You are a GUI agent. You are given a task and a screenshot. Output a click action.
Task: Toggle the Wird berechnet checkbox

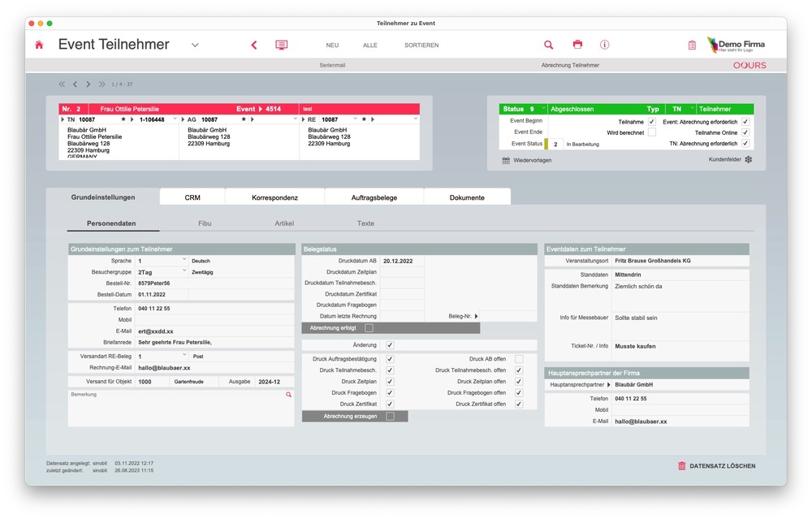pyautogui.click(x=651, y=132)
